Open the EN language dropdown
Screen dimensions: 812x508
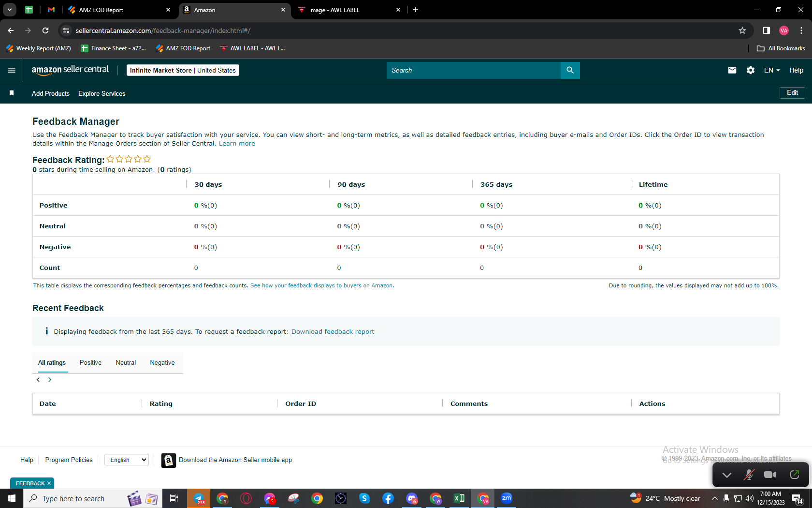coord(772,70)
